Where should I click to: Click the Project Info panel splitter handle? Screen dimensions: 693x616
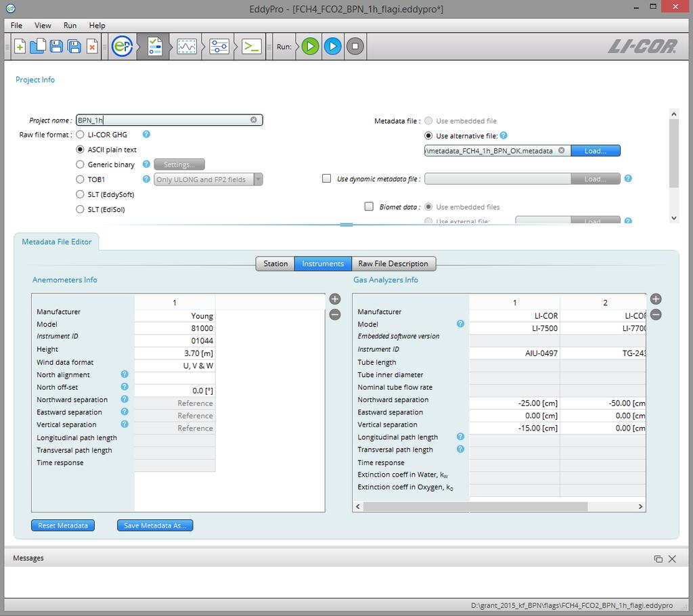[346, 225]
